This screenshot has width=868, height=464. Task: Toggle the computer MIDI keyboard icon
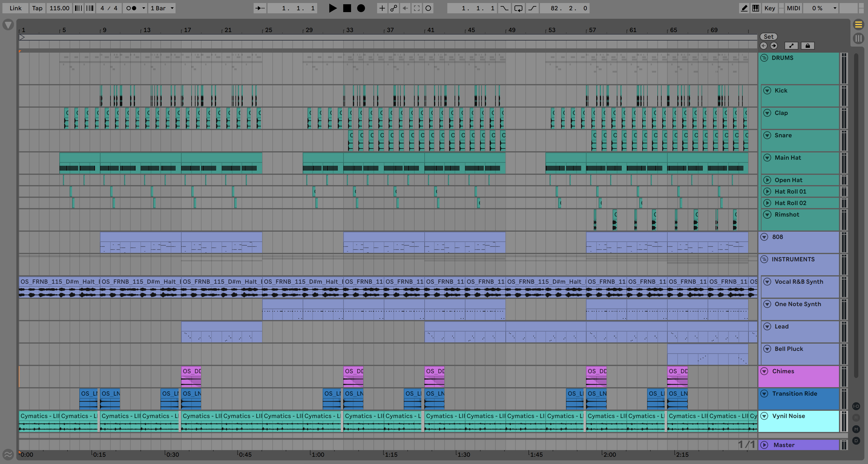pyautogui.click(x=755, y=8)
